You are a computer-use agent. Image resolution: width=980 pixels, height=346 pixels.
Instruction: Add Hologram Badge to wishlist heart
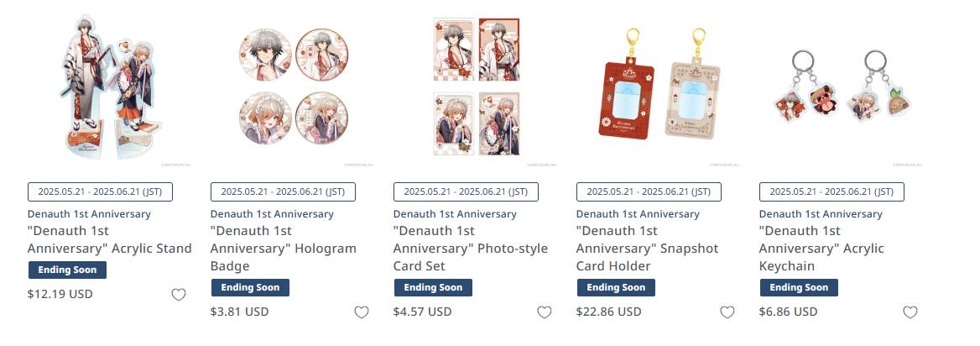click(x=362, y=312)
